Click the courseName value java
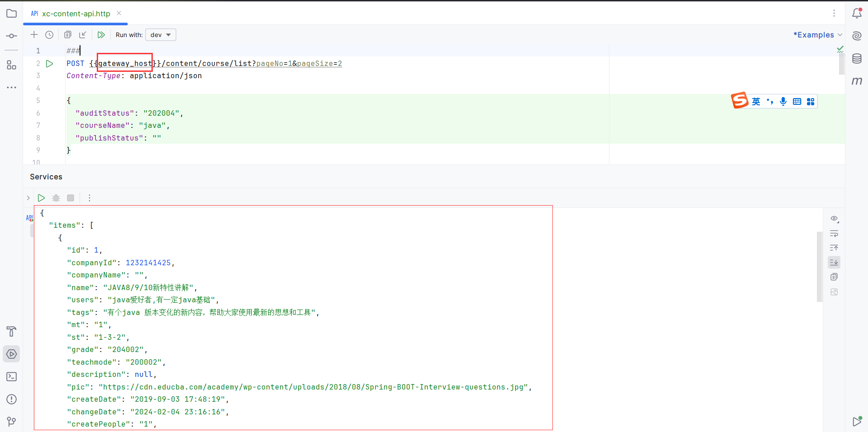868x432 pixels. point(152,126)
